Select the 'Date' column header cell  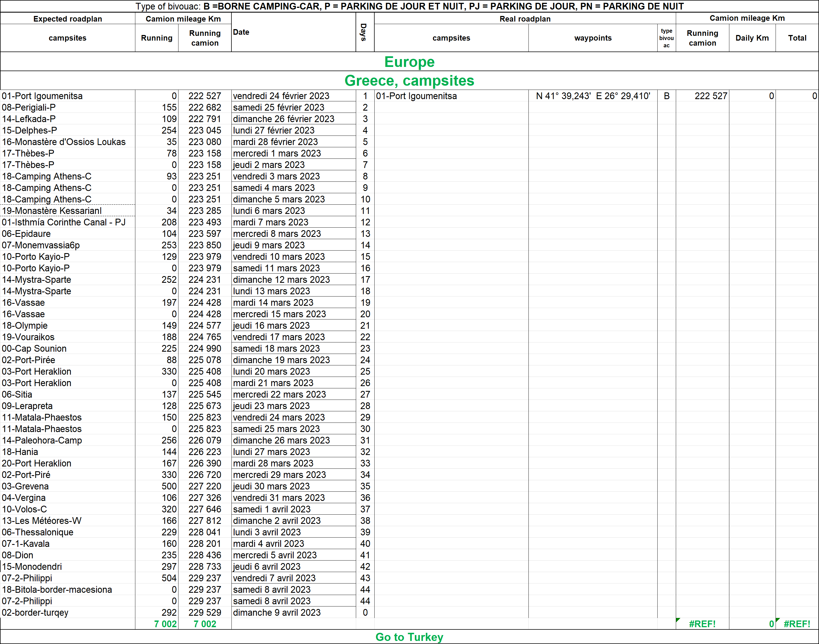241,32
